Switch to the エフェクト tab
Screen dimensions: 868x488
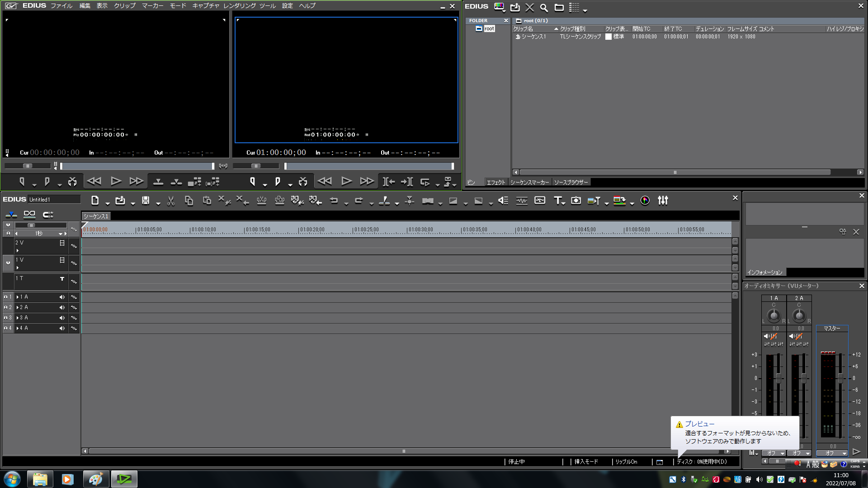click(495, 183)
